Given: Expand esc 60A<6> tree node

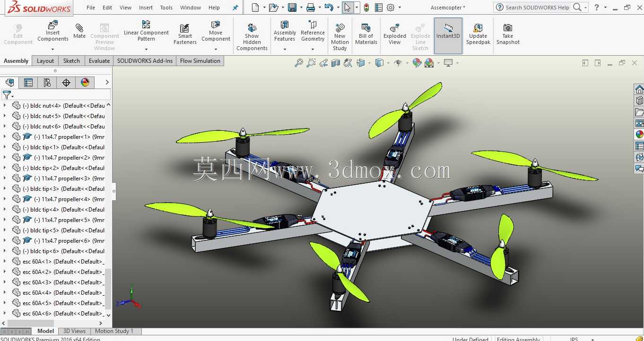Looking at the screenshot, I should click(5, 313).
